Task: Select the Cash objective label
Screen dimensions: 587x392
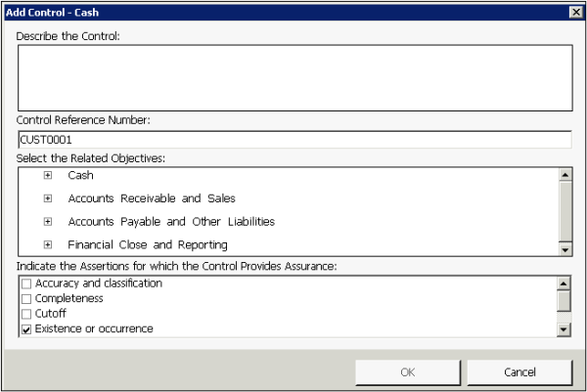Action: (80, 175)
